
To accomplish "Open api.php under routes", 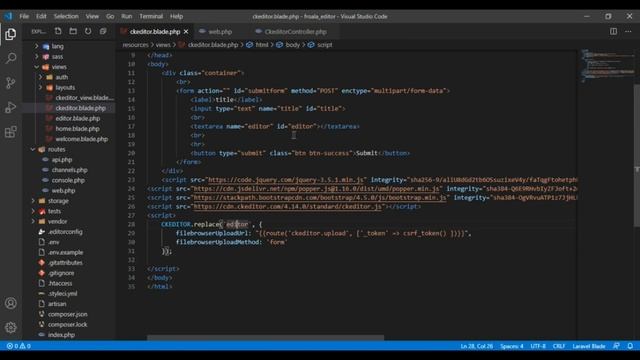I will [x=62, y=160].
